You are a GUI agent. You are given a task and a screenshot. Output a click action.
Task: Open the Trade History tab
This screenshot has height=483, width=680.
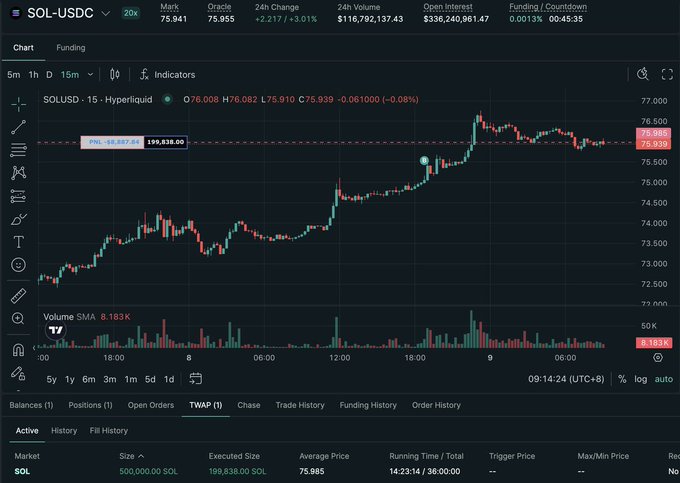click(300, 405)
